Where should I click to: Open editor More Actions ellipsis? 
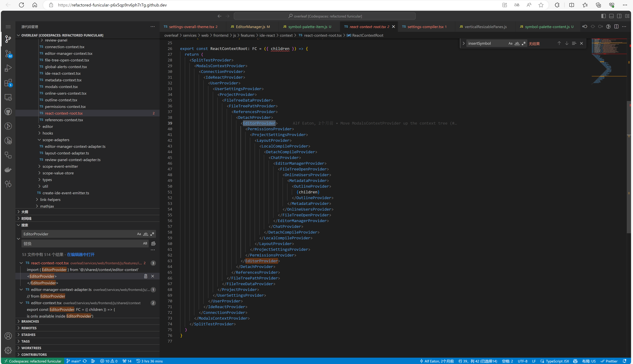(624, 27)
